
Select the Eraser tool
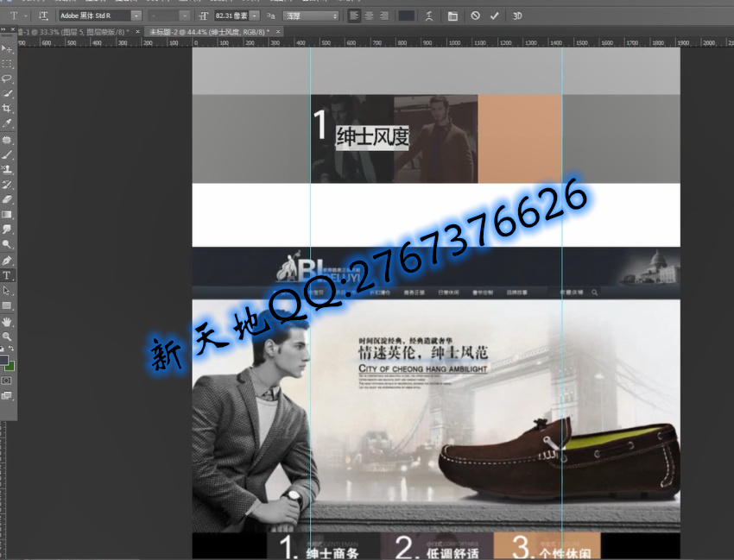7,199
